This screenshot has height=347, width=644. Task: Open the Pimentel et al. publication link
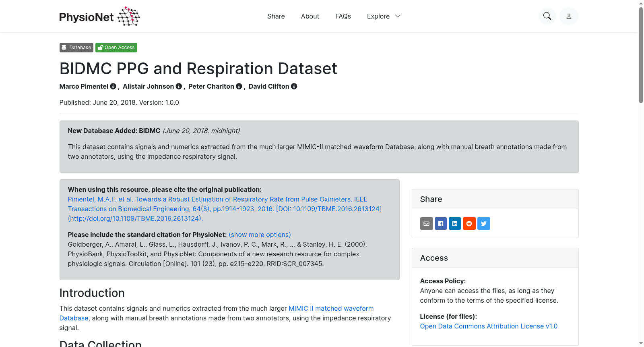225,209
